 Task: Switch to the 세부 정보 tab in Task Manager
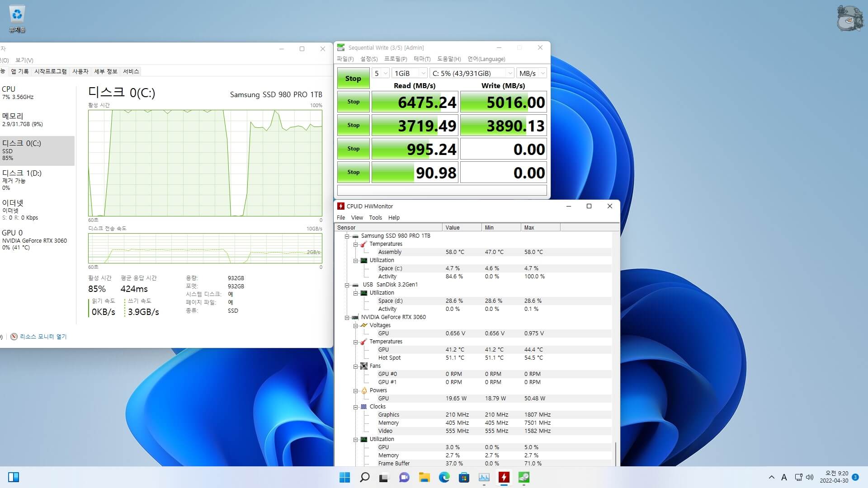tap(105, 71)
